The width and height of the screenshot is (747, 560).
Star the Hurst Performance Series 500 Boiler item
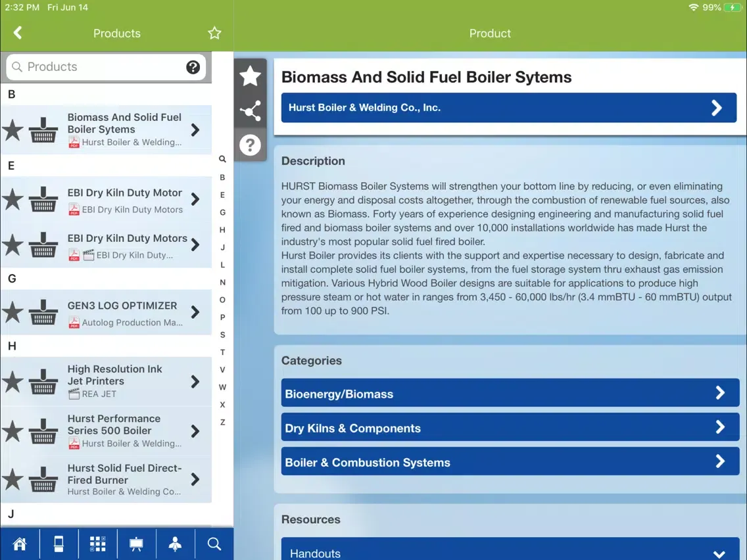coord(13,431)
